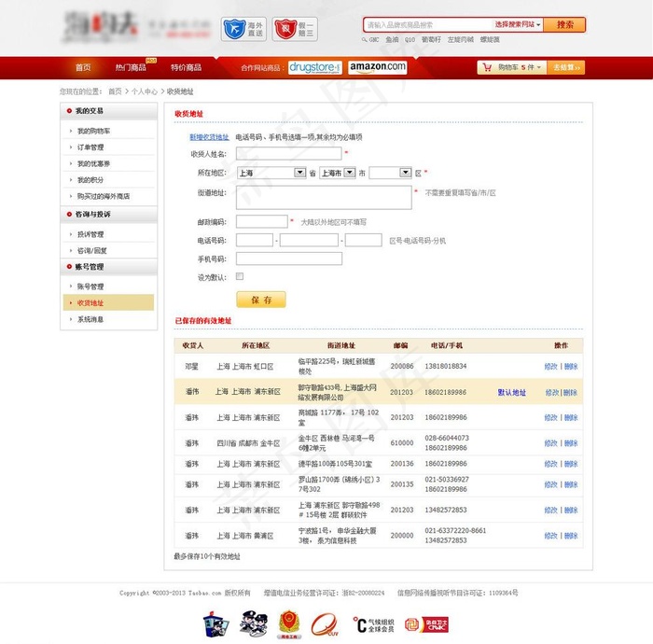This screenshot has height=644, width=653.
Task: Click the red national emblem footer badge
Action: (288, 623)
